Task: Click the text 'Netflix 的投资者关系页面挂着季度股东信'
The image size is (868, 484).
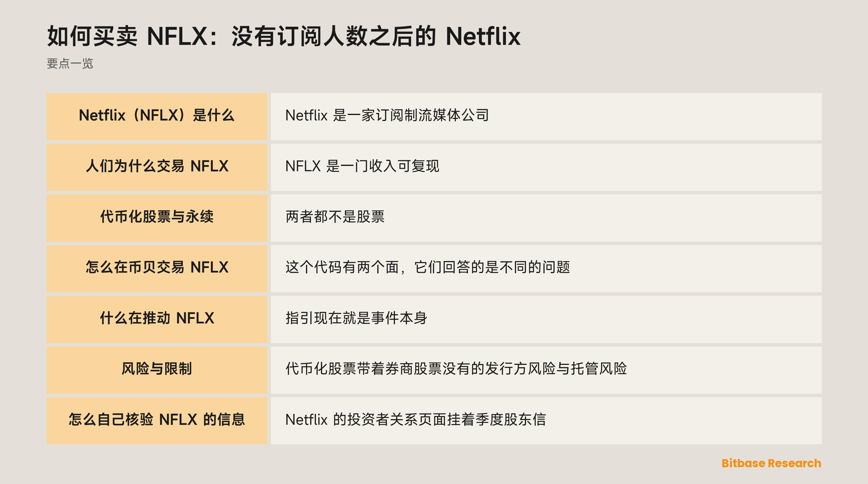Action: coord(415,419)
